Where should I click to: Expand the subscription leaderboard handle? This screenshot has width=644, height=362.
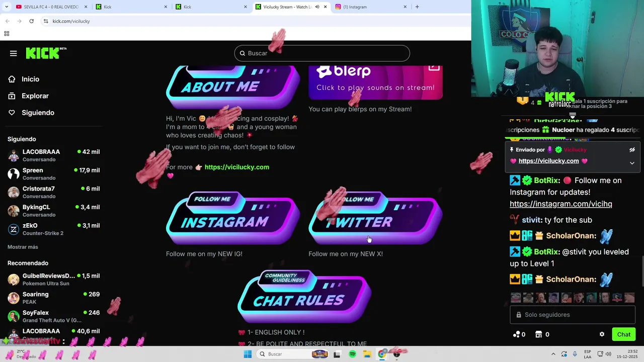point(573,115)
